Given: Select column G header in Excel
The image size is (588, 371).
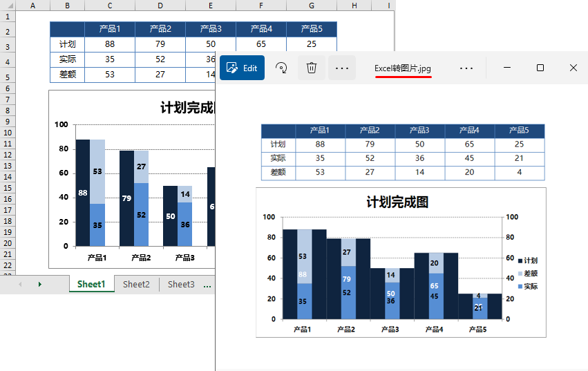Looking at the screenshot, I should point(312,6).
